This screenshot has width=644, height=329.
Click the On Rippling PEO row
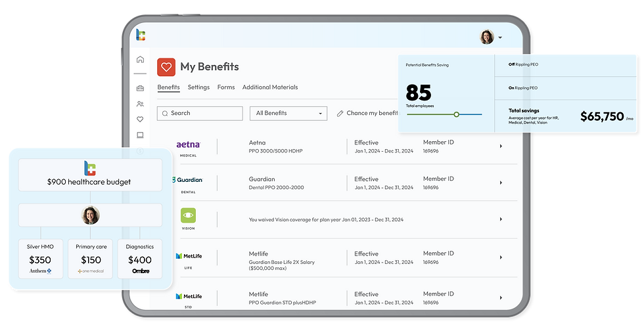pos(565,88)
